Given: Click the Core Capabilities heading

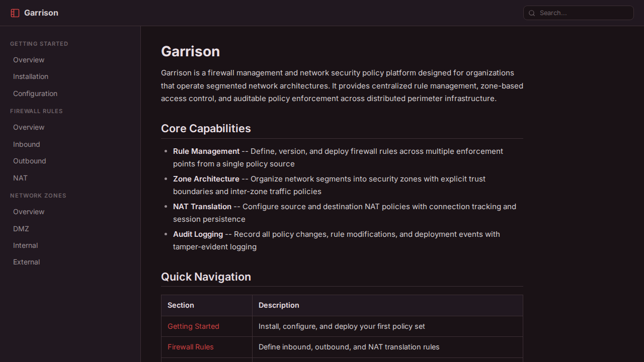Looking at the screenshot, I should (206, 129).
